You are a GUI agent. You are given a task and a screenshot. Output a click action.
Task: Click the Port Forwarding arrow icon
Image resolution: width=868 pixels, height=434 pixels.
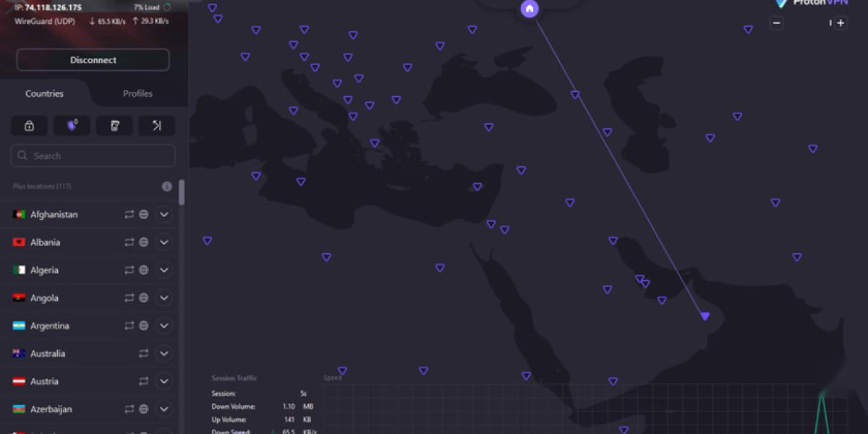coord(156,126)
